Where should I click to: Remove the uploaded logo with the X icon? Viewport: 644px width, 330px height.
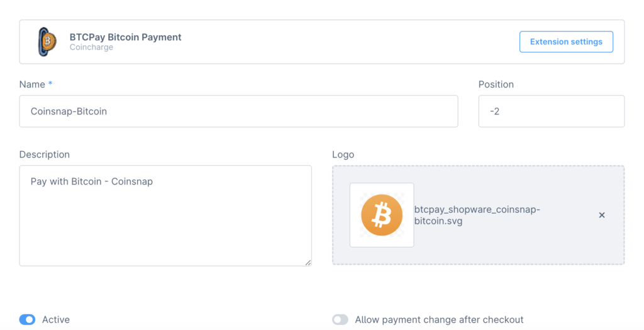tap(602, 215)
